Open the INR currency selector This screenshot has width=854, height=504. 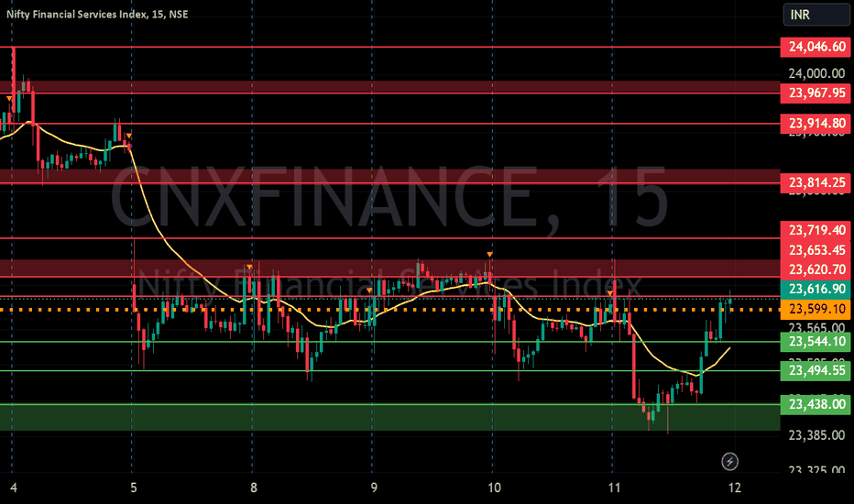[816, 15]
